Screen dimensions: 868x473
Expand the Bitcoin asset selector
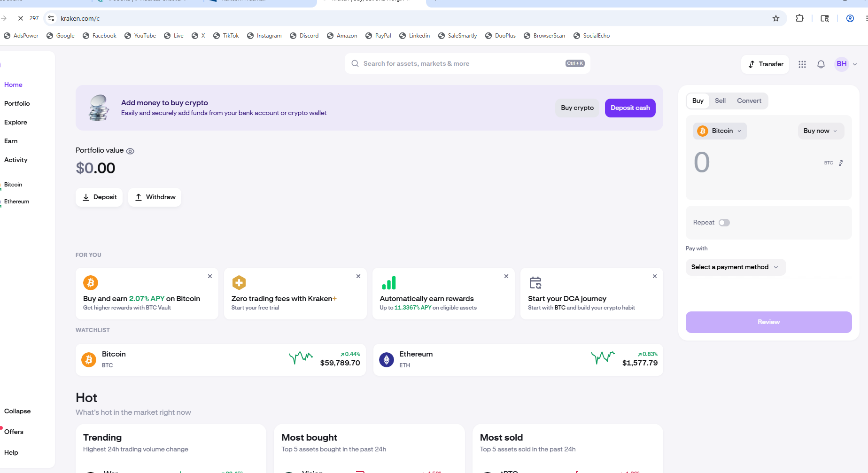click(720, 131)
